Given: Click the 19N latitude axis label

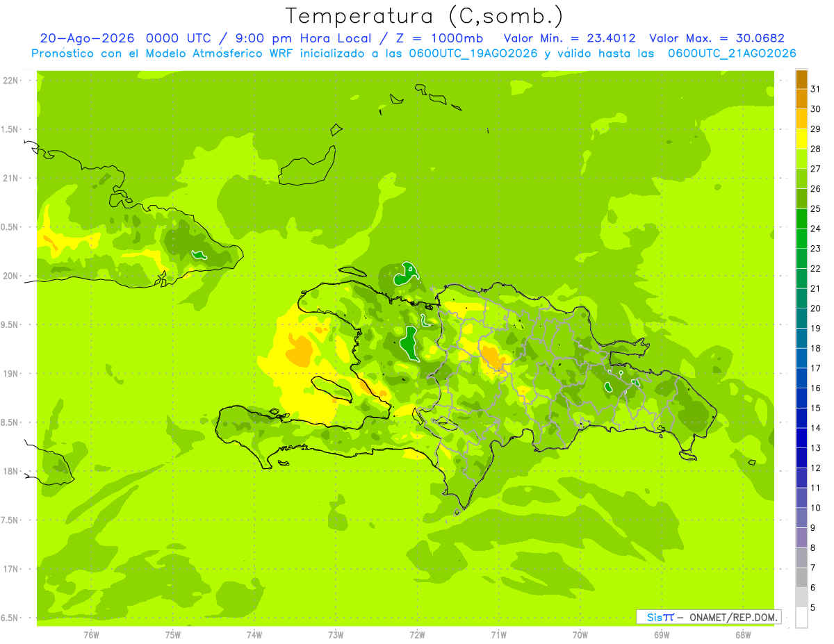Looking at the screenshot, I should tap(12, 374).
